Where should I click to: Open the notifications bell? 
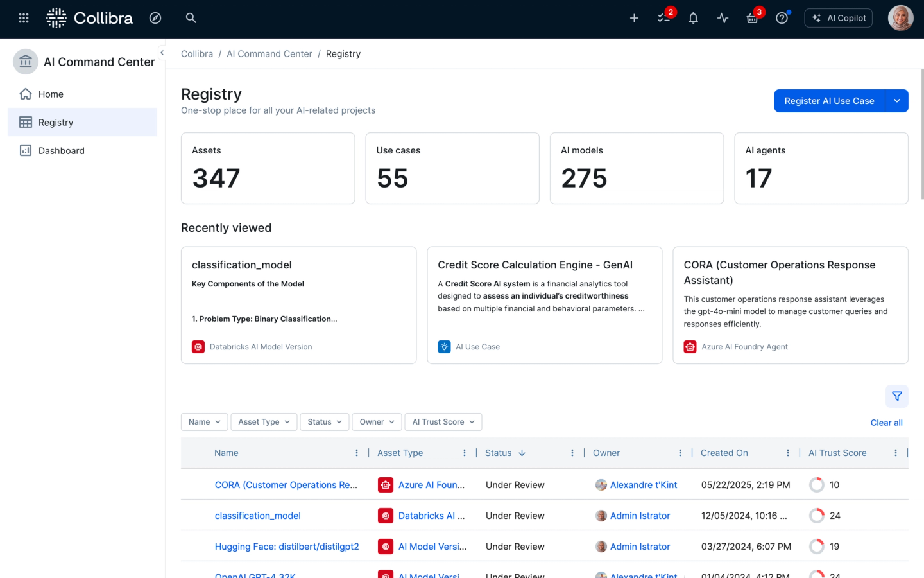coord(693,18)
